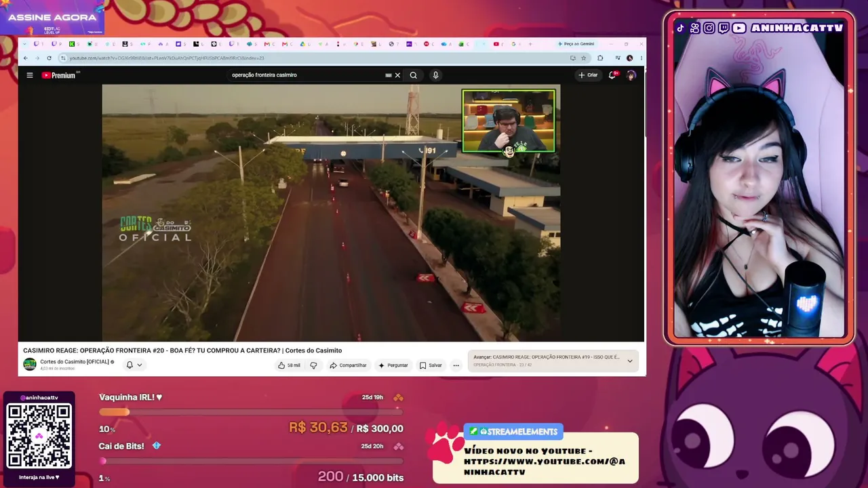Click the YouTube video player frame

pos(331,213)
